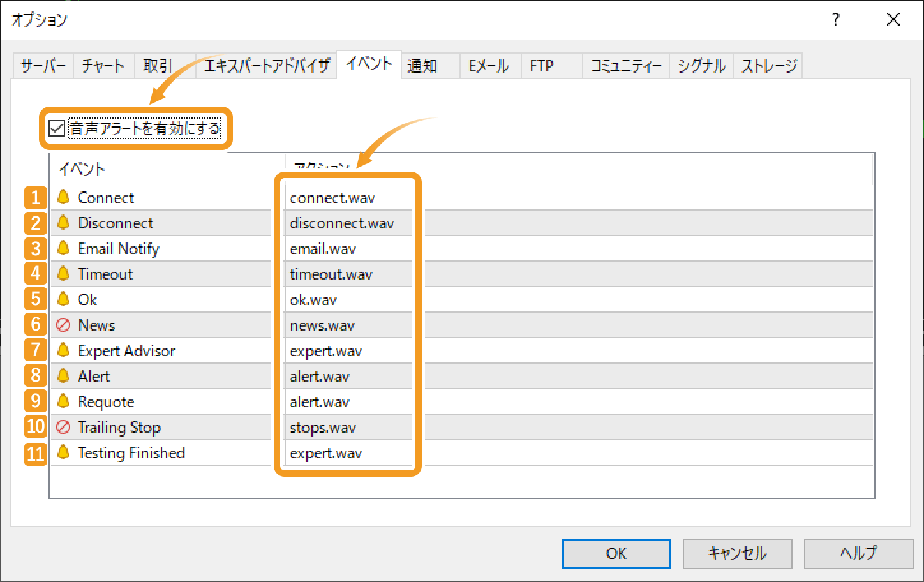Click the bell icon next to Expert Advisor
This screenshot has width=924, height=582.
pos(63,350)
